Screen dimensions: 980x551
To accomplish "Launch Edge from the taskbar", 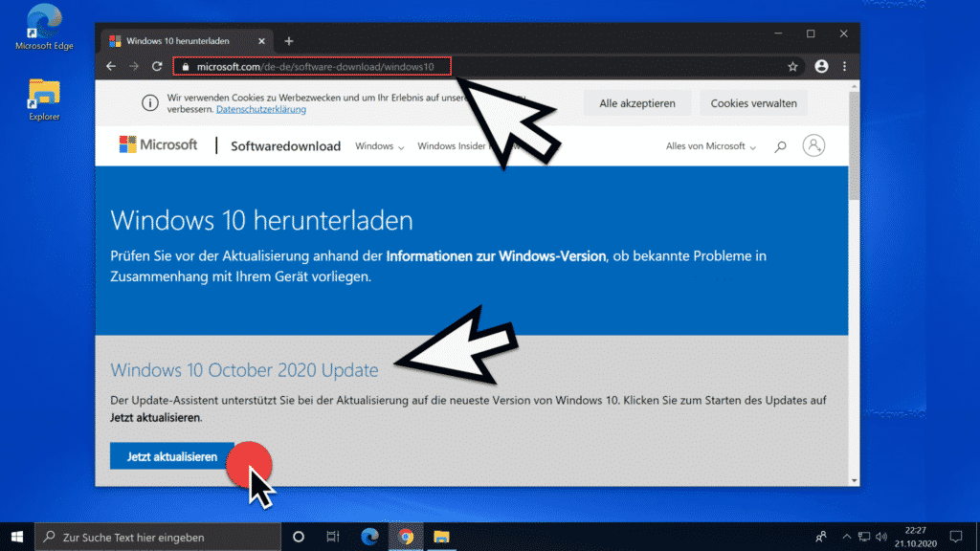I will pos(369,537).
